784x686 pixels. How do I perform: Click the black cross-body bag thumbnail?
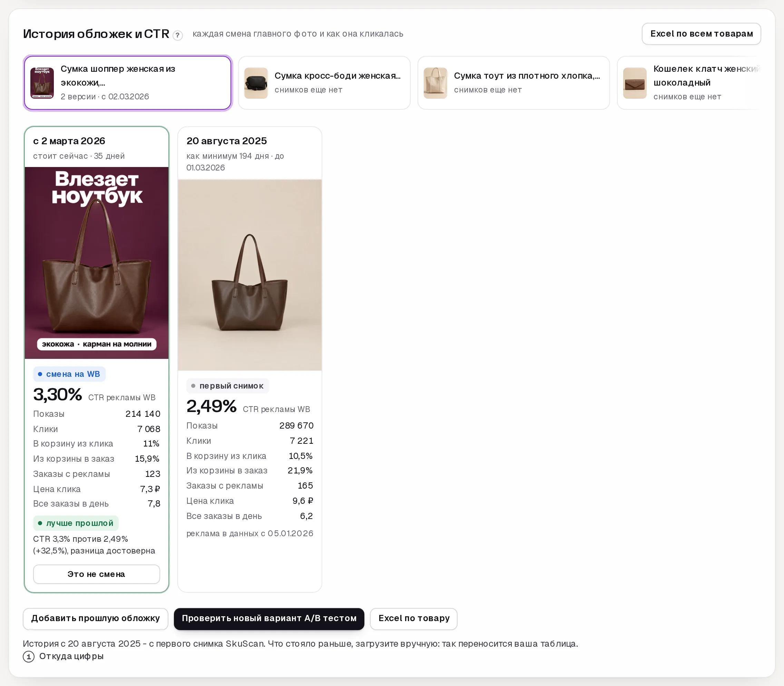(x=256, y=83)
